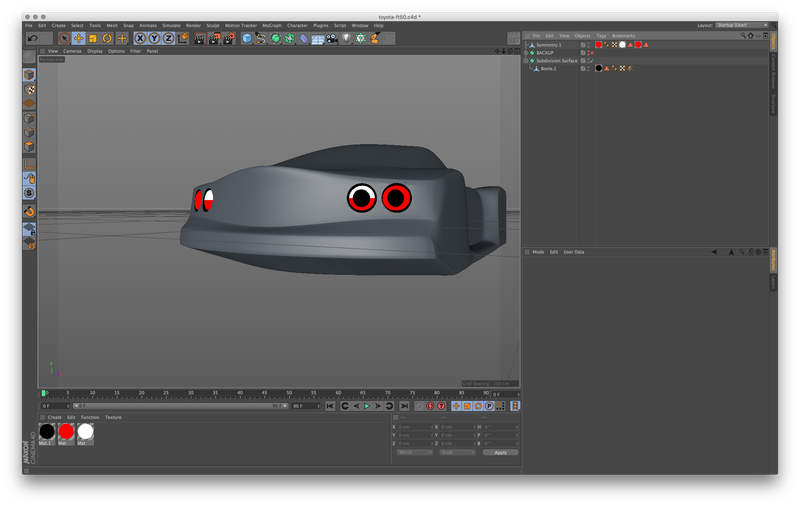Activate the Rotate tool
Image resolution: width=800 pixels, height=506 pixels.
pos(107,38)
